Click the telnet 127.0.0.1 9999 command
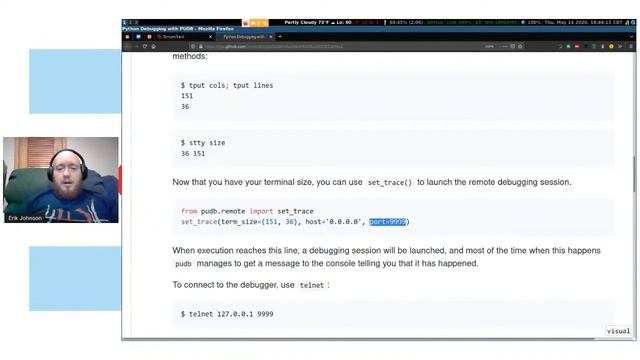Viewport: 640px width, 360px height. coord(227,314)
